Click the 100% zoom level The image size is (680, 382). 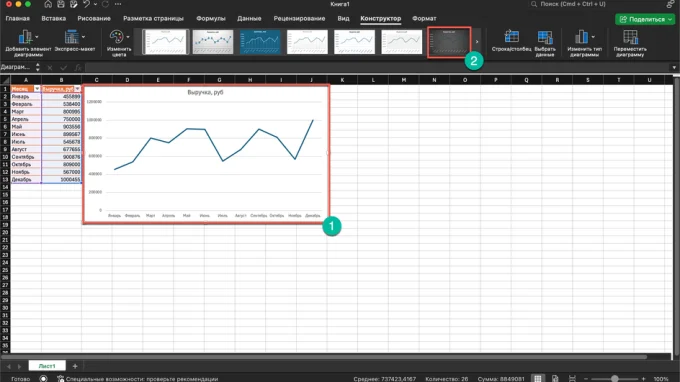point(660,379)
